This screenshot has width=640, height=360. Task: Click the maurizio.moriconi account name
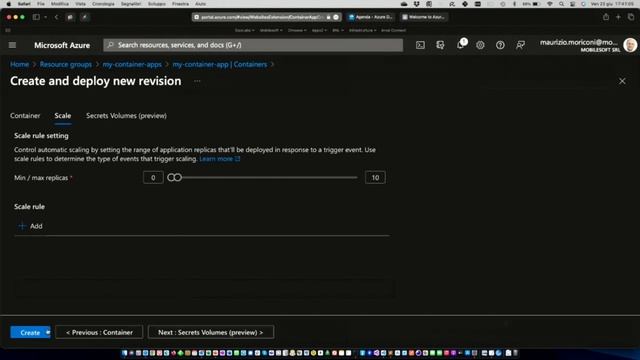tap(578, 42)
